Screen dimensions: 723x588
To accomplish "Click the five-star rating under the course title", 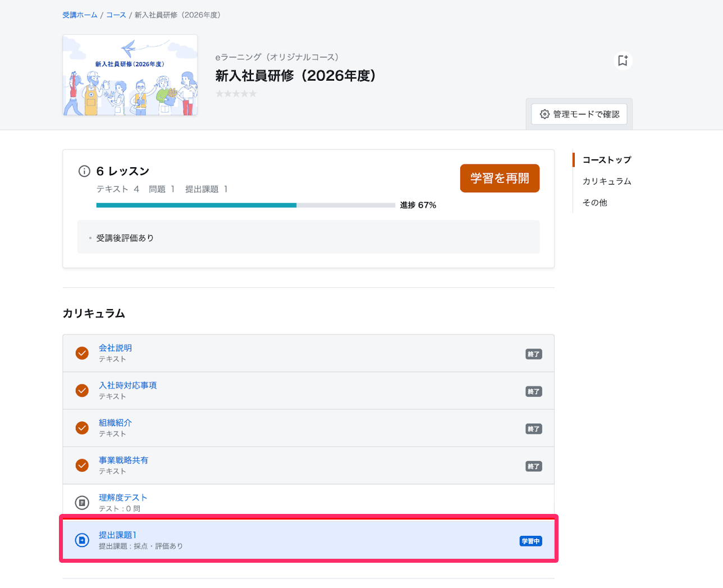I will (236, 94).
